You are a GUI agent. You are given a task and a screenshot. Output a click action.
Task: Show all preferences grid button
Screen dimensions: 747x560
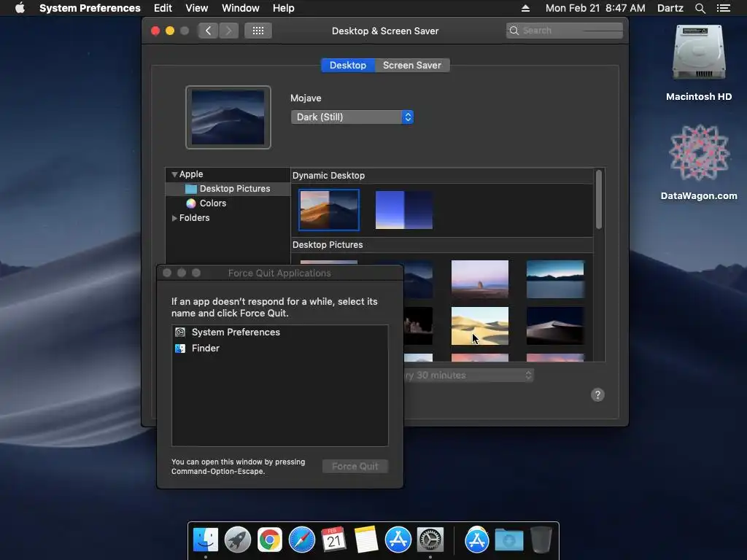pos(258,31)
